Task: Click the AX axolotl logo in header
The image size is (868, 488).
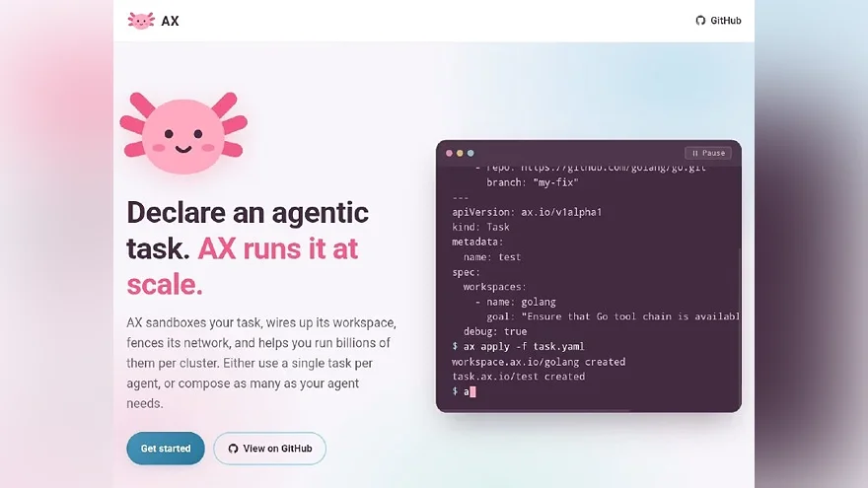Action: point(141,21)
